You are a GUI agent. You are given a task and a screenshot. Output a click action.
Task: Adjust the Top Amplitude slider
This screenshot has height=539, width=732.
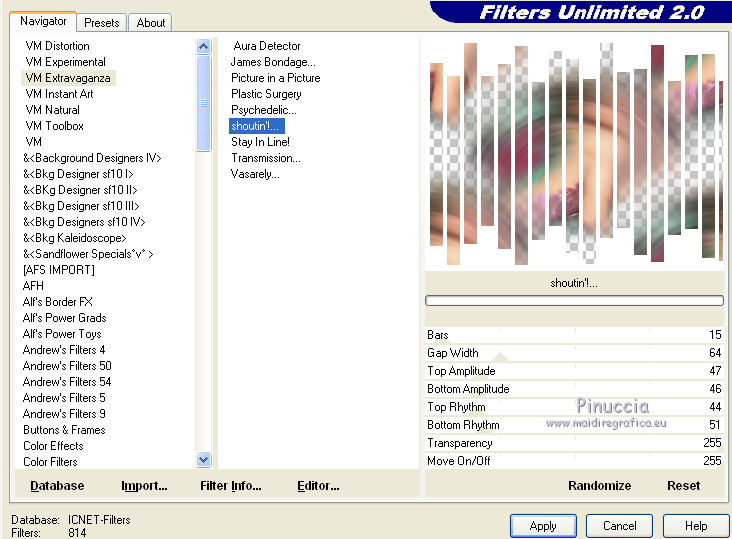pos(574,371)
